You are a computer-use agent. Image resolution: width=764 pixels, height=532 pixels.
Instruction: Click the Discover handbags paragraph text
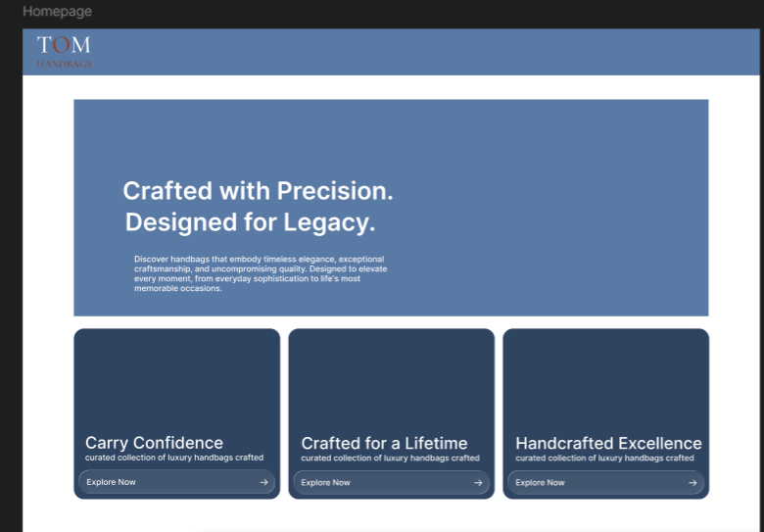pyautogui.click(x=261, y=273)
